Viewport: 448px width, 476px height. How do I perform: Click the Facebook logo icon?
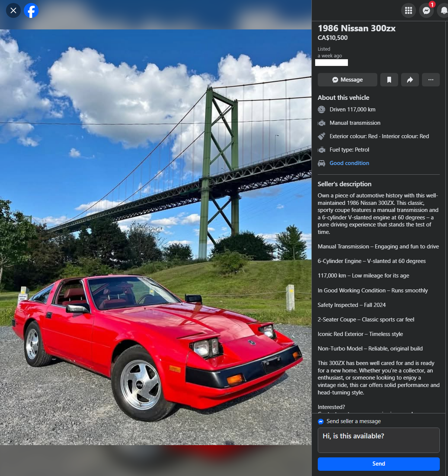pyautogui.click(x=31, y=10)
